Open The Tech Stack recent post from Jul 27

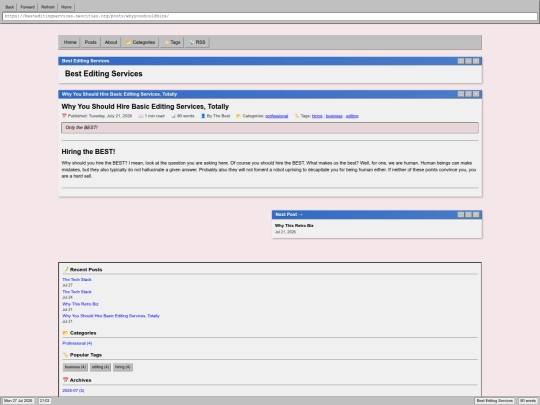pos(77,280)
